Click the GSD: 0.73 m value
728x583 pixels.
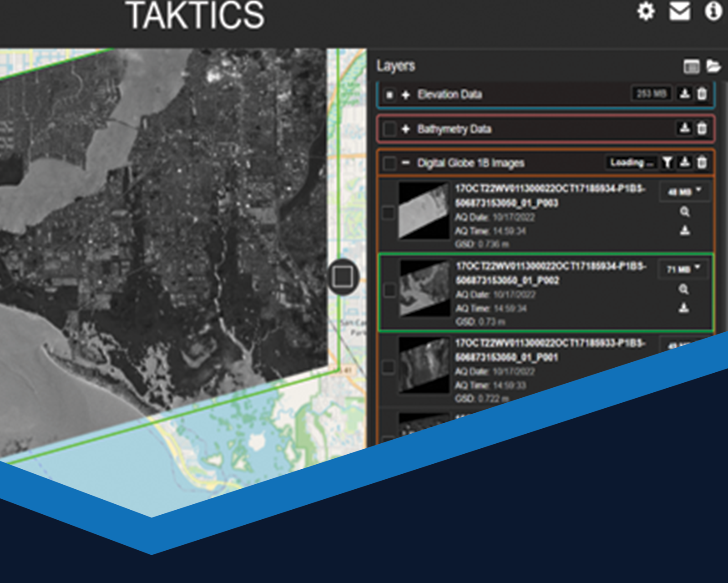(480, 322)
